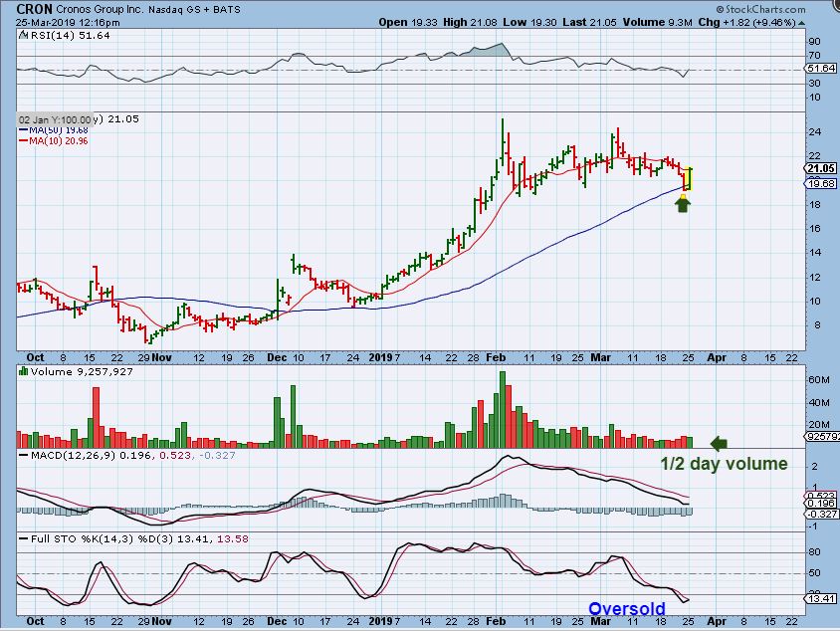
Task: Click the 19.68 MA price tag on right axis
Action: (x=821, y=184)
